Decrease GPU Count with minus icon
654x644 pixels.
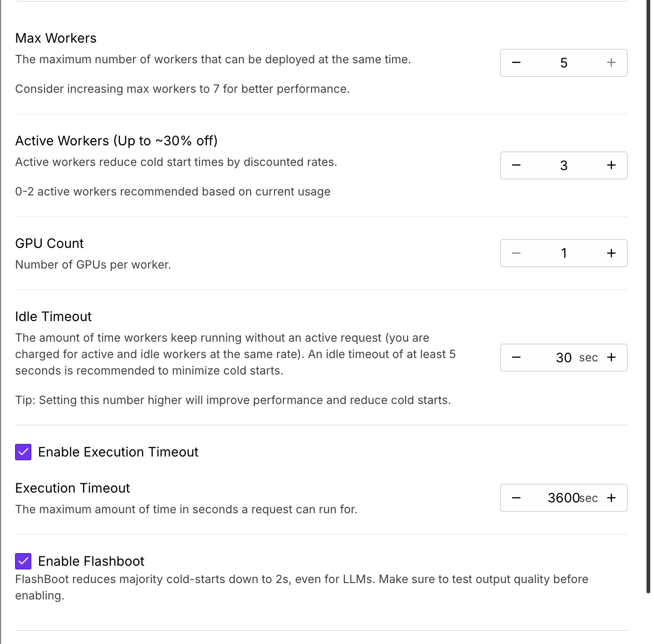tap(516, 254)
